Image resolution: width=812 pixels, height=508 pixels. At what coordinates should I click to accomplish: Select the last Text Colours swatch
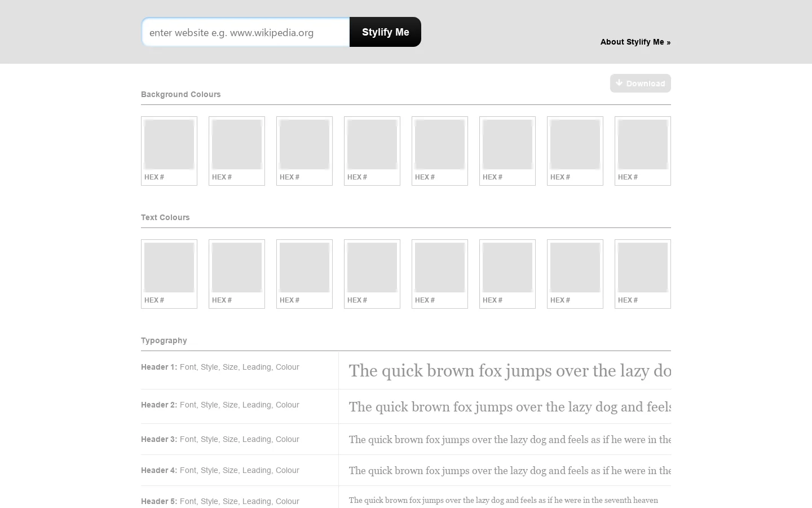coord(643,274)
